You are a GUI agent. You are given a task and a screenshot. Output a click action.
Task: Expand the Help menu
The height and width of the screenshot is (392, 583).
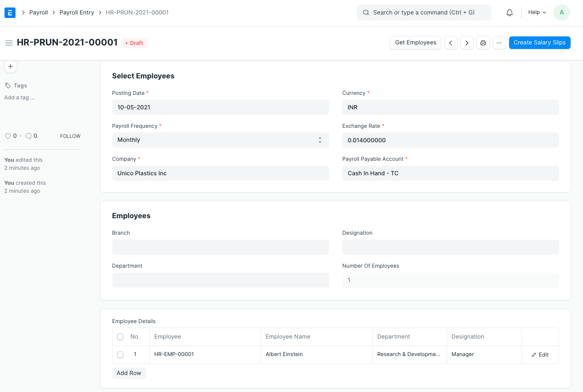[x=536, y=12]
